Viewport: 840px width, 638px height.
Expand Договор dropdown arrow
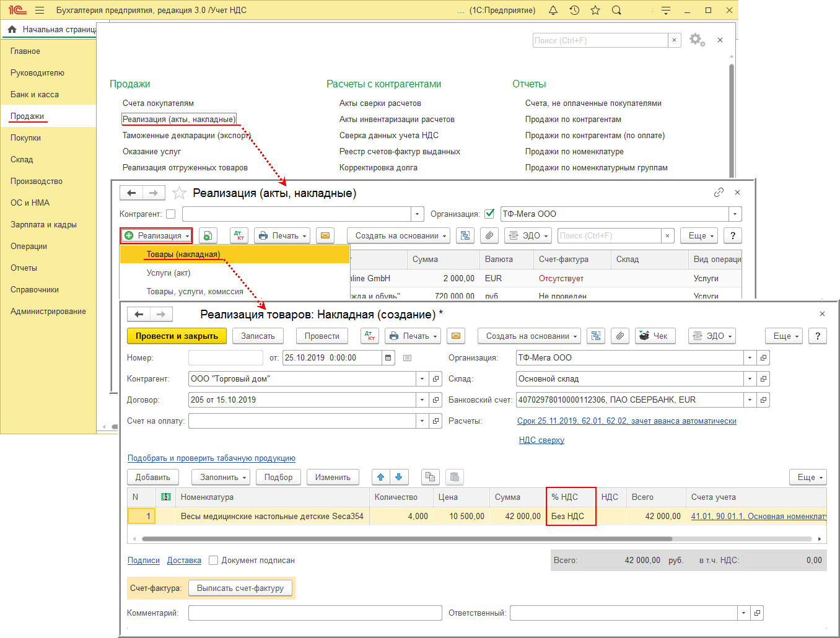(x=422, y=400)
